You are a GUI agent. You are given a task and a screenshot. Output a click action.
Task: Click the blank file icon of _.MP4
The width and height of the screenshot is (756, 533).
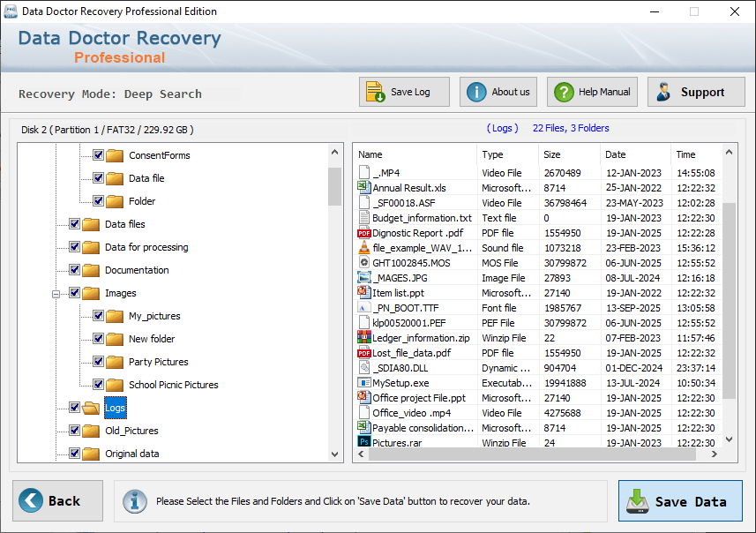(364, 172)
